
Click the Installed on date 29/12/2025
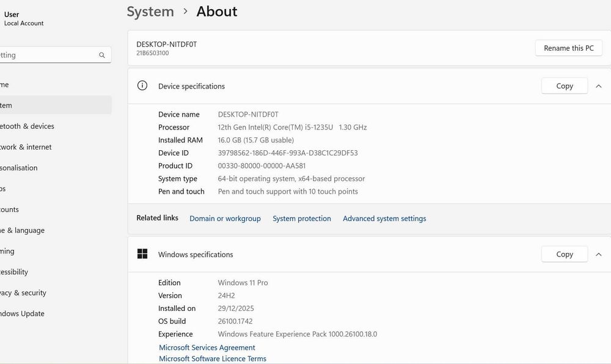[x=236, y=308]
